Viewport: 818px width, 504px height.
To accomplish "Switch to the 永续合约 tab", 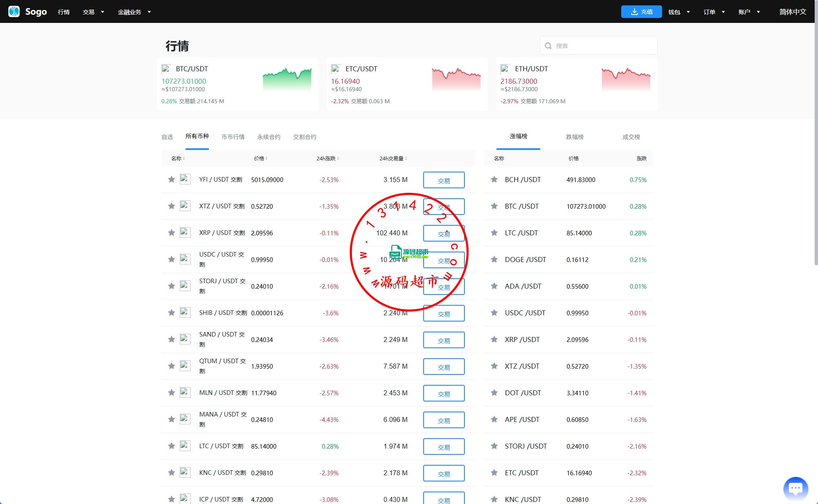I will (x=268, y=137).
